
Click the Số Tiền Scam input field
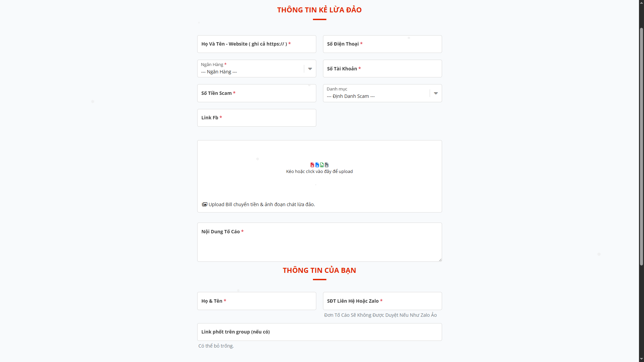257,93
